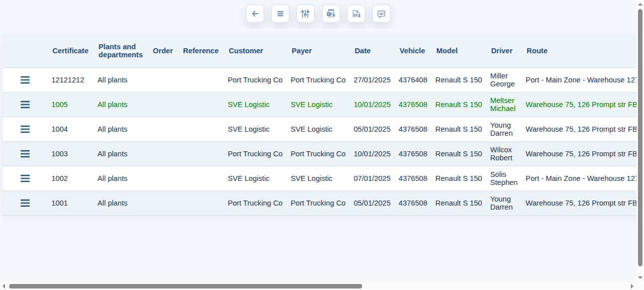Click the Customer column header

(246, 51)
